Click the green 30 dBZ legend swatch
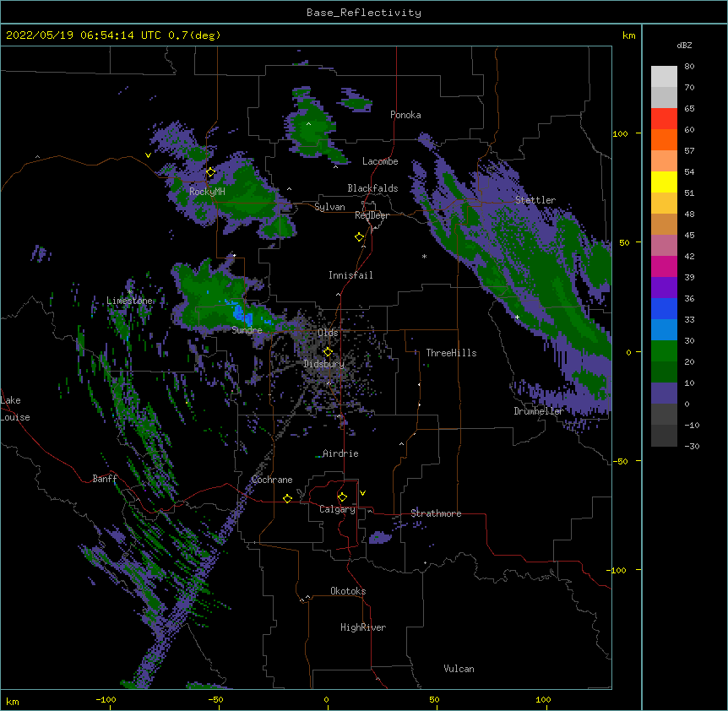728x711 pixels. 664,351
